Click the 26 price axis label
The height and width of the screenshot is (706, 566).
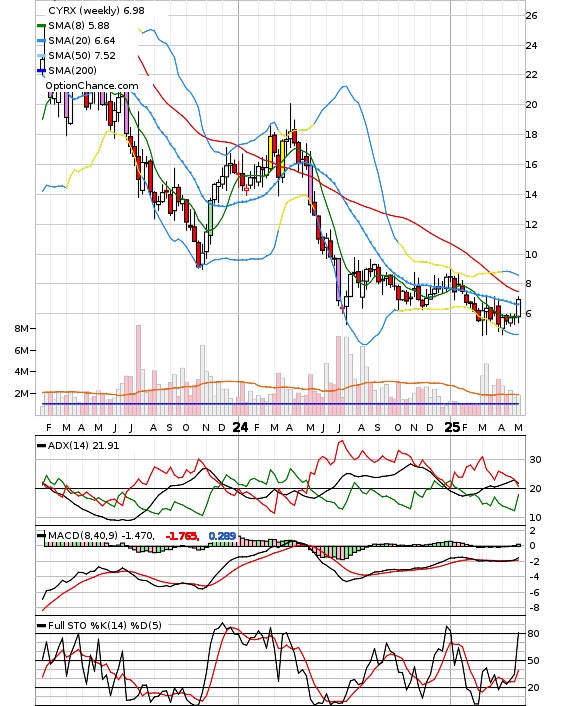point(531,16)
